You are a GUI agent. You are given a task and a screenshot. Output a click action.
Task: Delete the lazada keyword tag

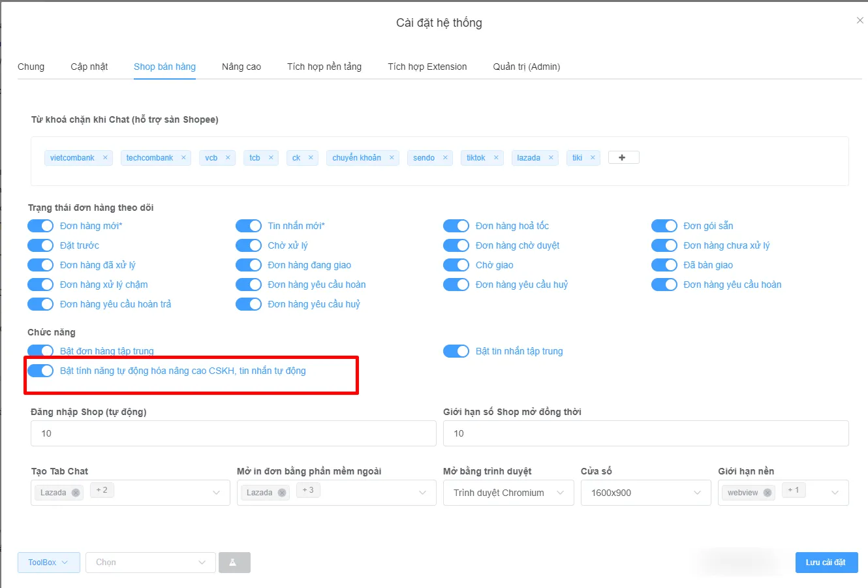(x=551, y=158)
